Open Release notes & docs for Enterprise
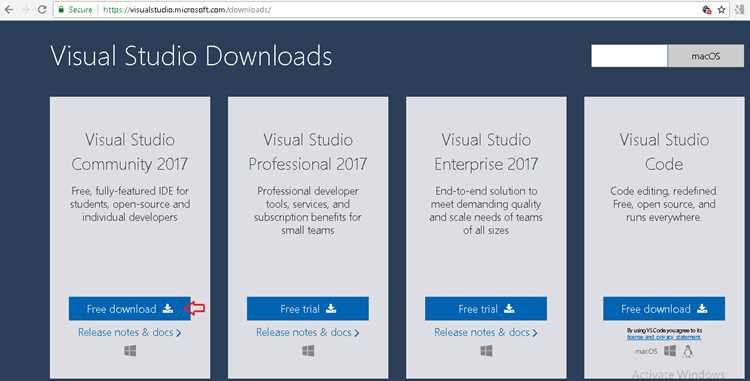750x381 pixels. pyautogui.click(x=486, y=332)
